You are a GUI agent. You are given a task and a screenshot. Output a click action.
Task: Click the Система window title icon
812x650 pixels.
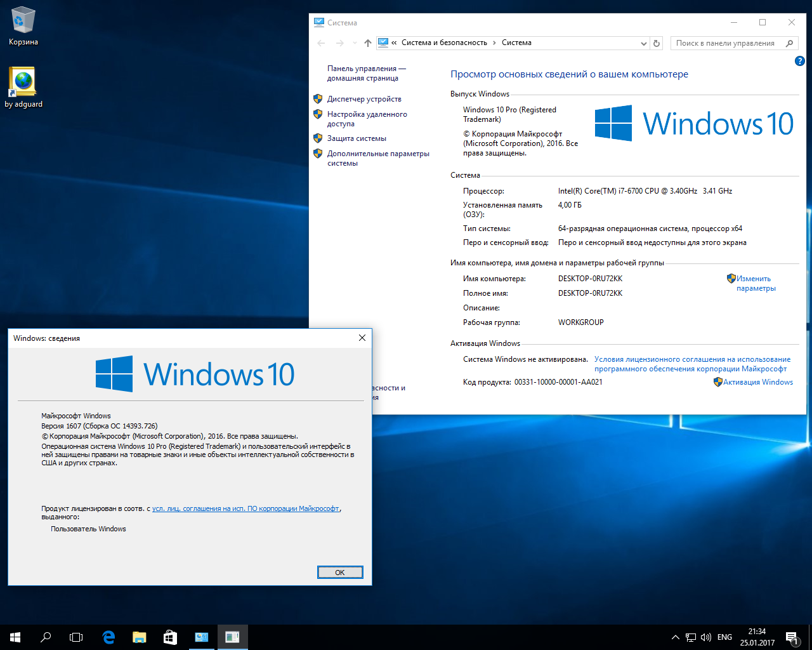pyautogui.click(x=319, y=22)
